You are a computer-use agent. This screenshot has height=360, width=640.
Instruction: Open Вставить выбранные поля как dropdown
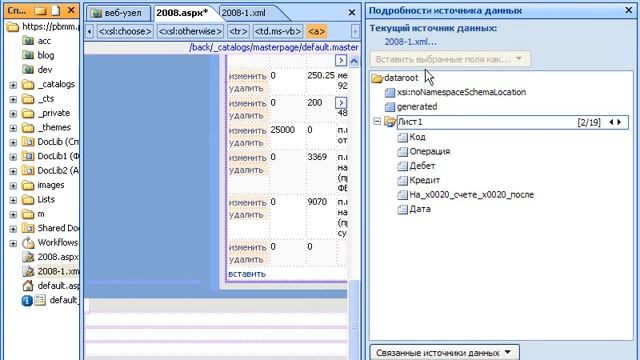click(450, 59)
